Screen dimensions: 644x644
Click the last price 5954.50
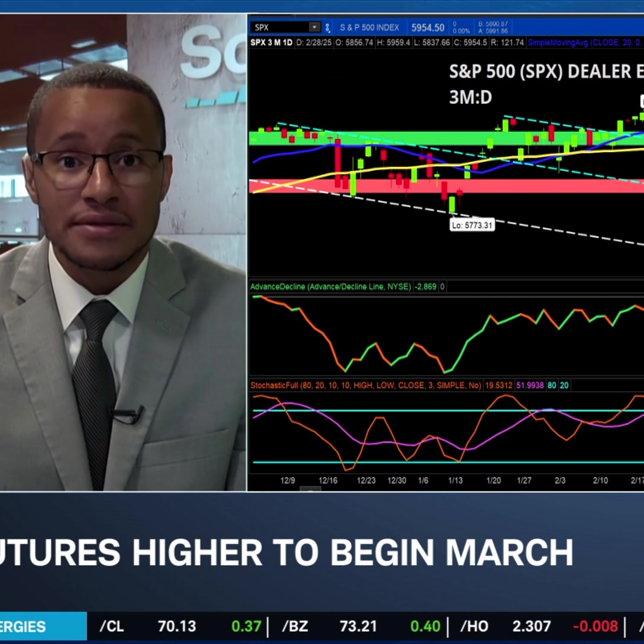pos(428,28)
